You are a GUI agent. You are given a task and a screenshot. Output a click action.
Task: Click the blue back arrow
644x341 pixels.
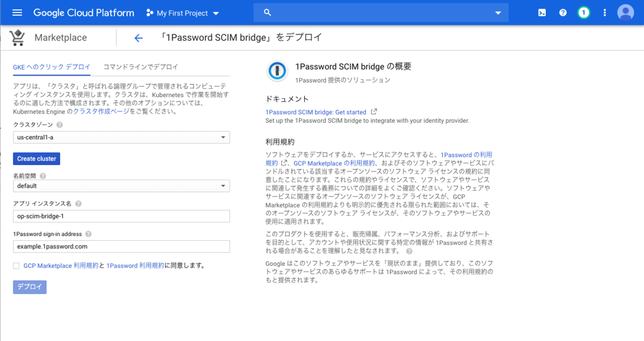(138, 38)
